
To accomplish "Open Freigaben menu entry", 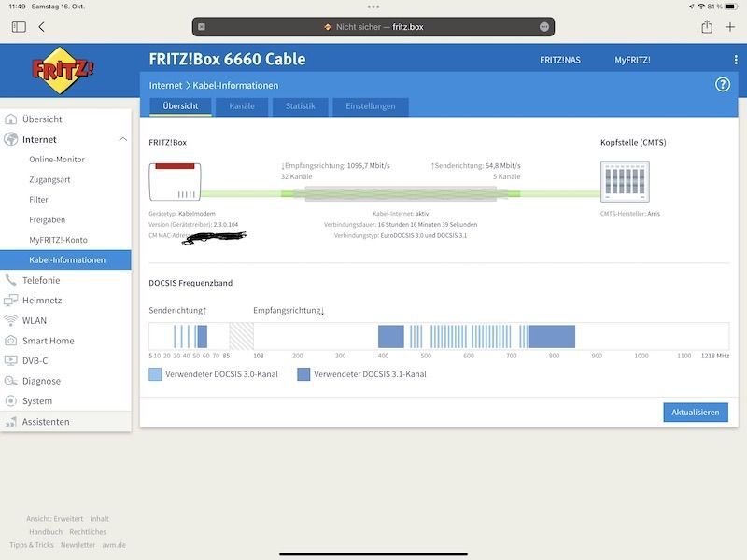I will coord(48,219).
